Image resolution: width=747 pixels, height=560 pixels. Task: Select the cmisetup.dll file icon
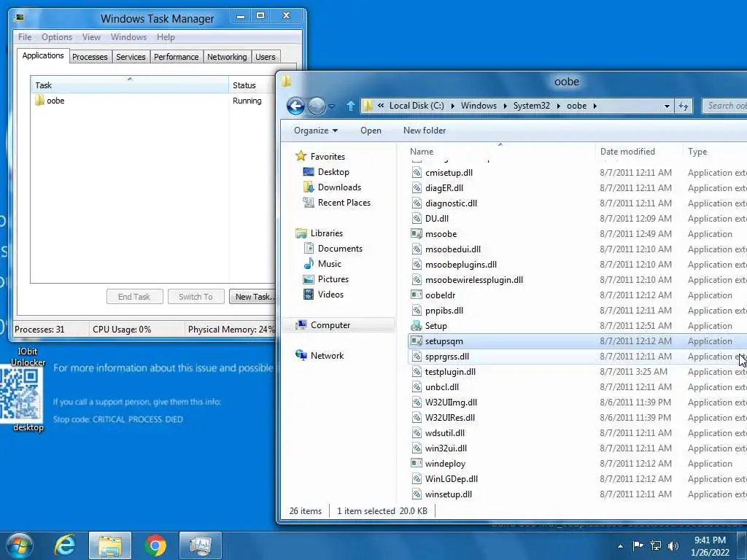pos(417,172)
